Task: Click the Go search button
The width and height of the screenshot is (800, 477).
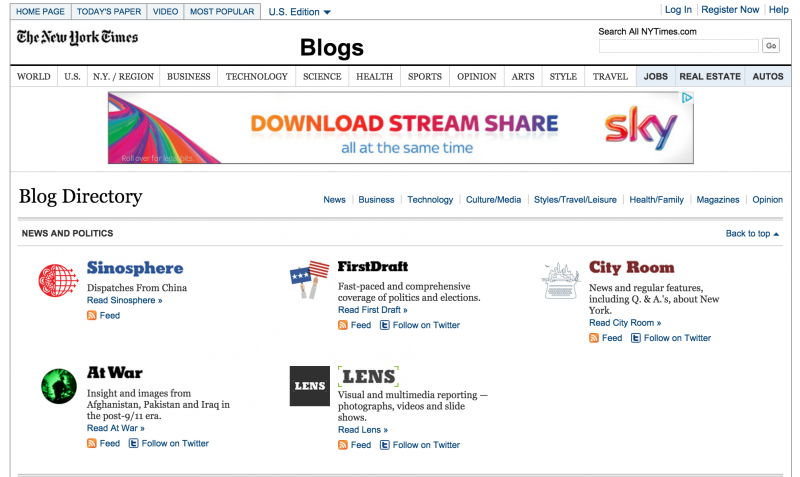Action: click(x=771, y=46)
